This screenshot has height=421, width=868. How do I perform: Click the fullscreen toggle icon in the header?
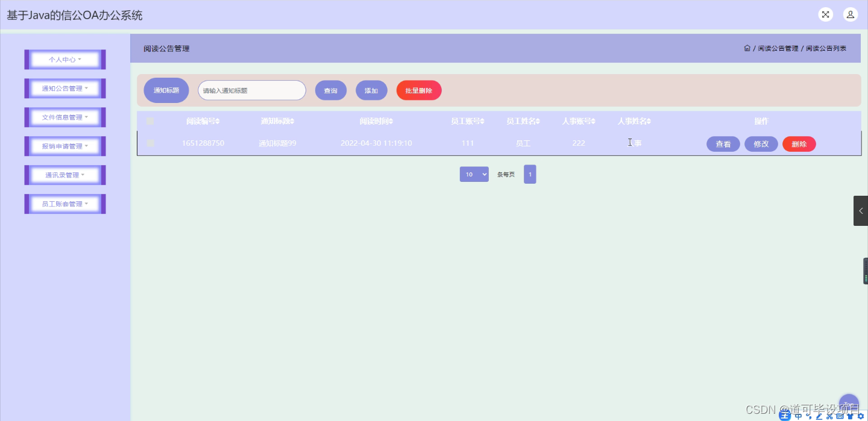pyautogui.click(x=825, y=14)
